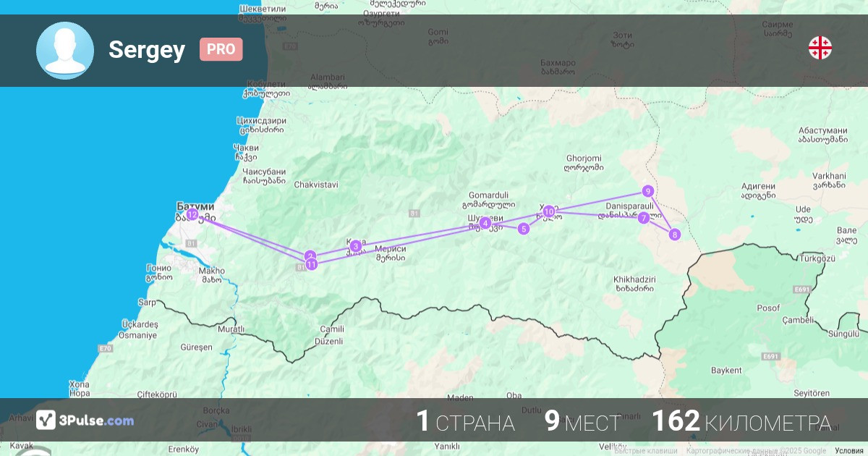Image resolution: width=868 pixels, height=456 pixels.
Task: Open the 3Pulse.com link
Action: pyautogui.click(x=98, y=421)
